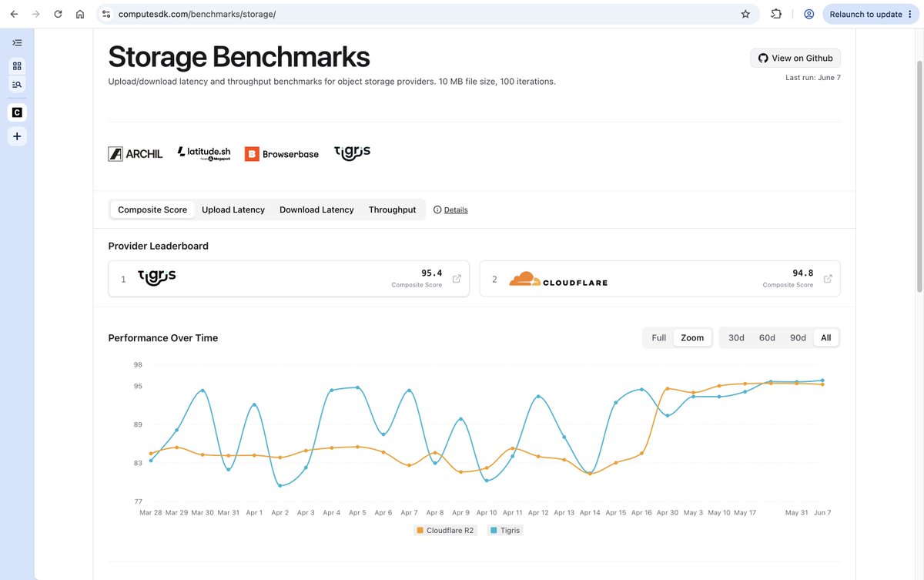Open the Browserbase sponsor logo
The width and height of the screenshot is (924, 580).
[282, 154]
